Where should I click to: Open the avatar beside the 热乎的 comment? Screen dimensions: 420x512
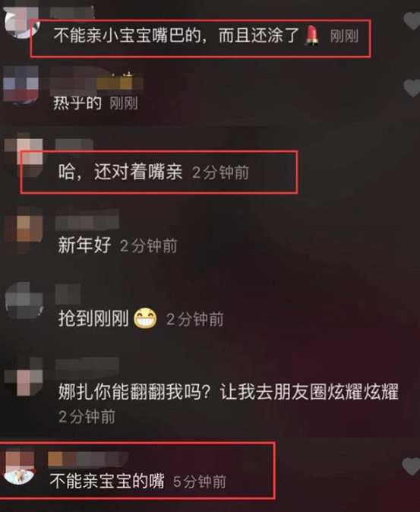click(21, 85)
